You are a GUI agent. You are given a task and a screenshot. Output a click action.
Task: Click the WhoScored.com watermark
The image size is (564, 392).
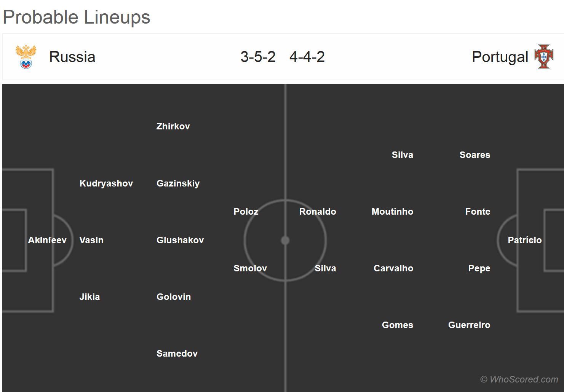coord(519,379)
